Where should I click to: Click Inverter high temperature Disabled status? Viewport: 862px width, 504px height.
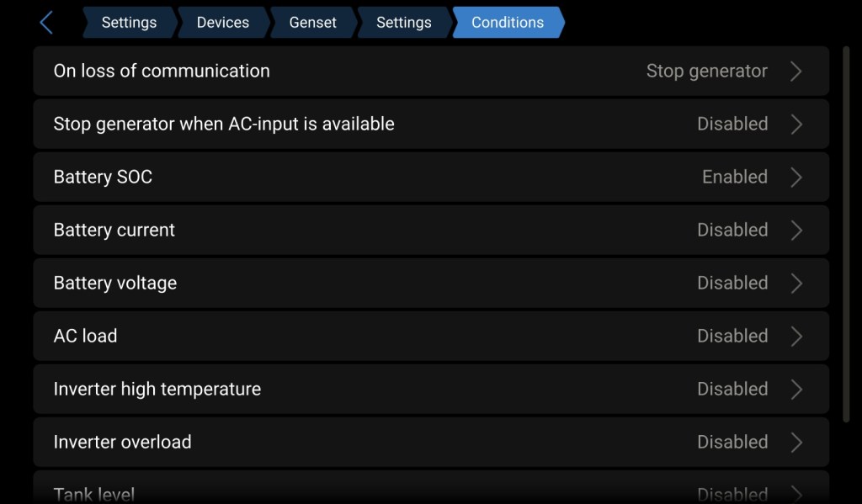tap(732, 389)
